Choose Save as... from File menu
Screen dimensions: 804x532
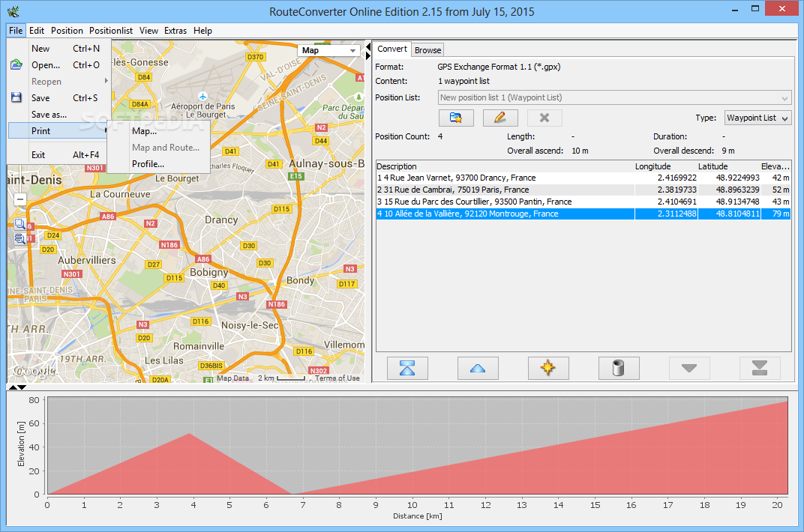click(59, 115)
